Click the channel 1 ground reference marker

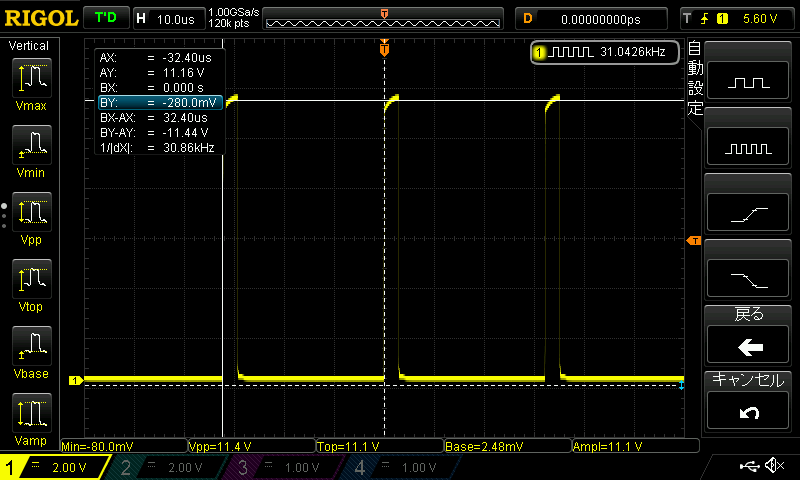76,381
